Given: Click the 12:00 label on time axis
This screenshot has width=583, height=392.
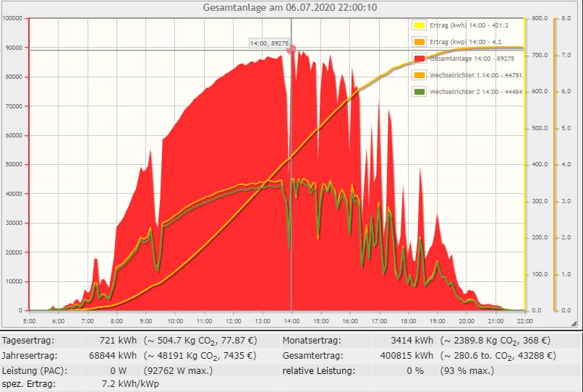Looking at the screenshot, I should [234, 320].
